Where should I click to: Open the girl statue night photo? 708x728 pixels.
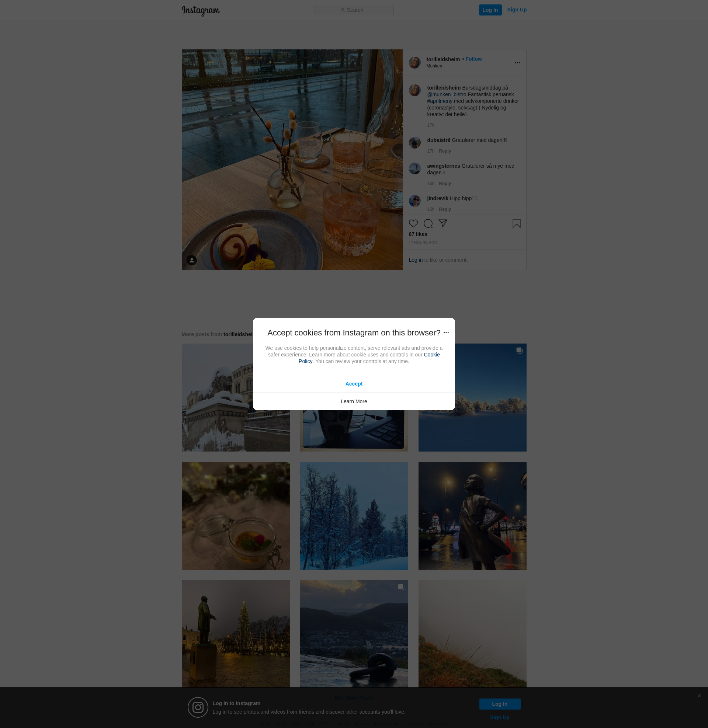click(472, 516)
